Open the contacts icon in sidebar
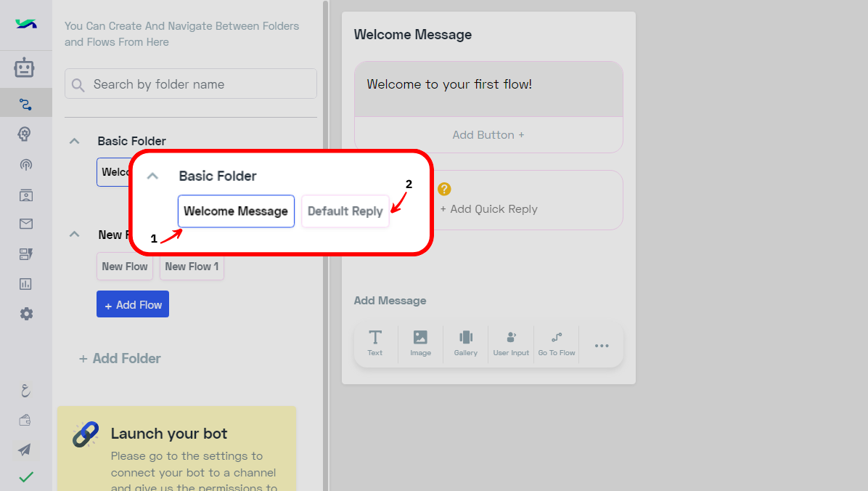 click(x=25, y=195)
